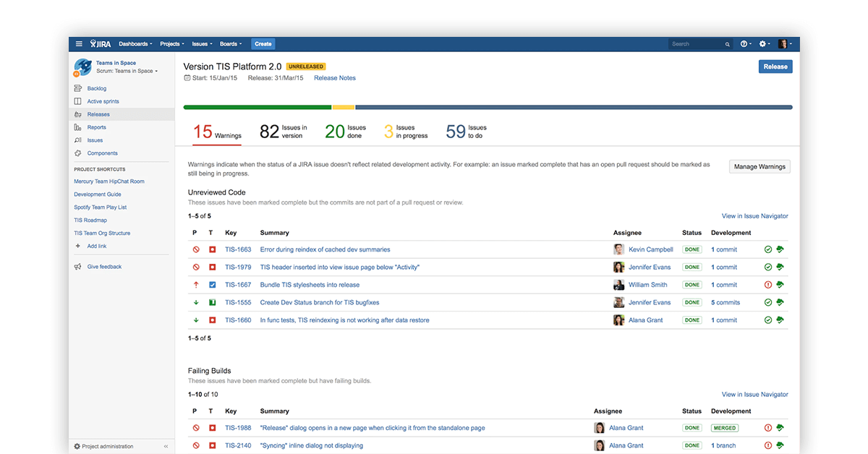Open the hamburger menu in top bar
The image size is (868, 454).
(79, 44)
